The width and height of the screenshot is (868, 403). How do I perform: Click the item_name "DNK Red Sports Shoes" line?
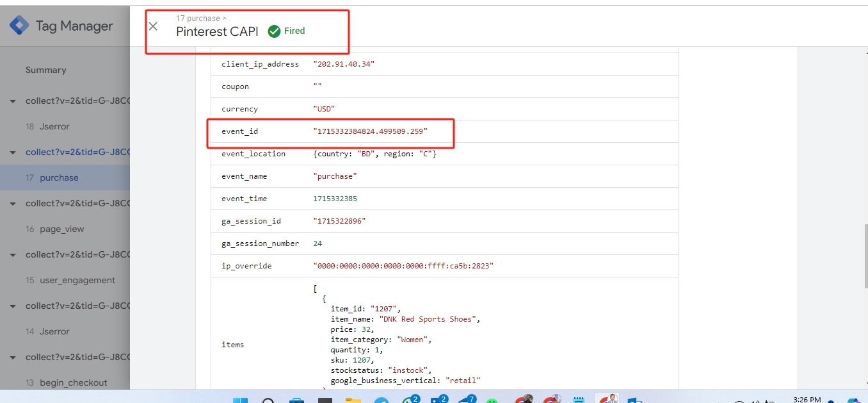(x=406, y=319)
